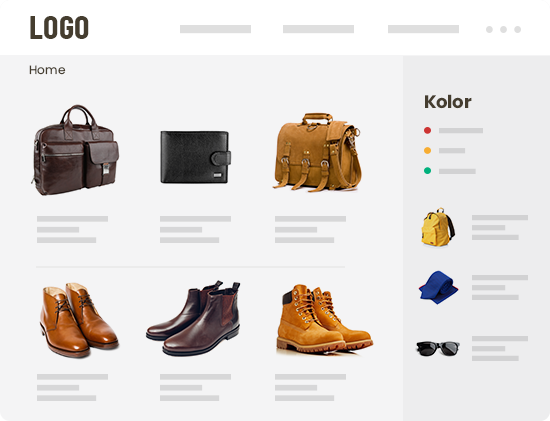This screenshot has width=550, height=421.
Task: Open the blue knit tie sidebar item
Action: pyautogui.click(x=438, y=287)
